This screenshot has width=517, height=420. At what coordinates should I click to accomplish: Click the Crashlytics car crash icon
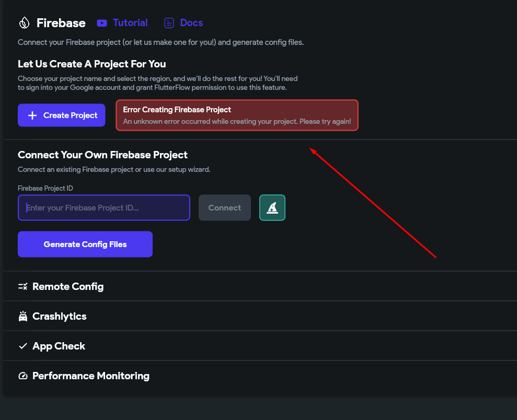pos(23,316)
